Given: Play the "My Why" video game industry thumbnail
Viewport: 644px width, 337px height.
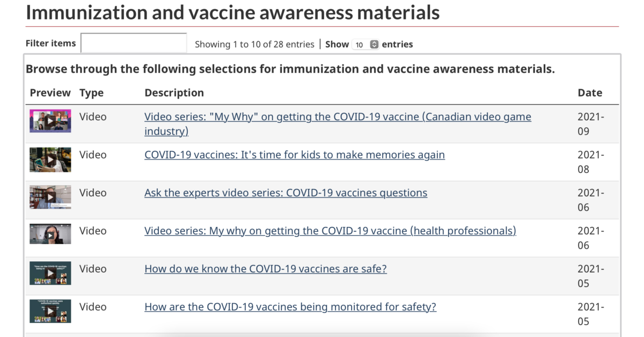Looking at the screenshot, I should coord(50,121).
